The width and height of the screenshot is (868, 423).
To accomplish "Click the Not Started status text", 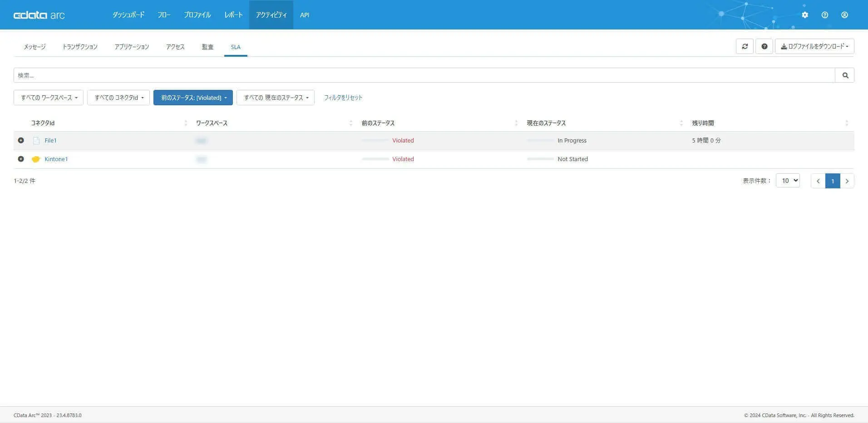I will (x=572, y=159).
